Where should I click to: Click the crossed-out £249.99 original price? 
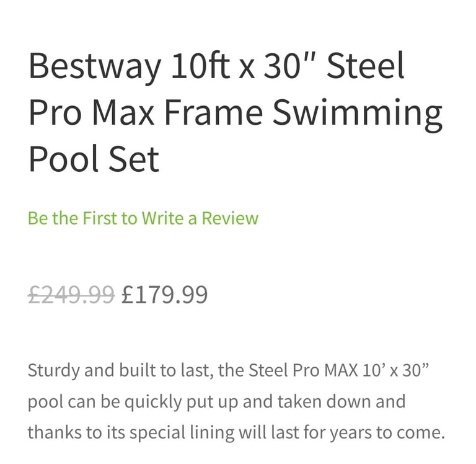click(x=71, y=295)
